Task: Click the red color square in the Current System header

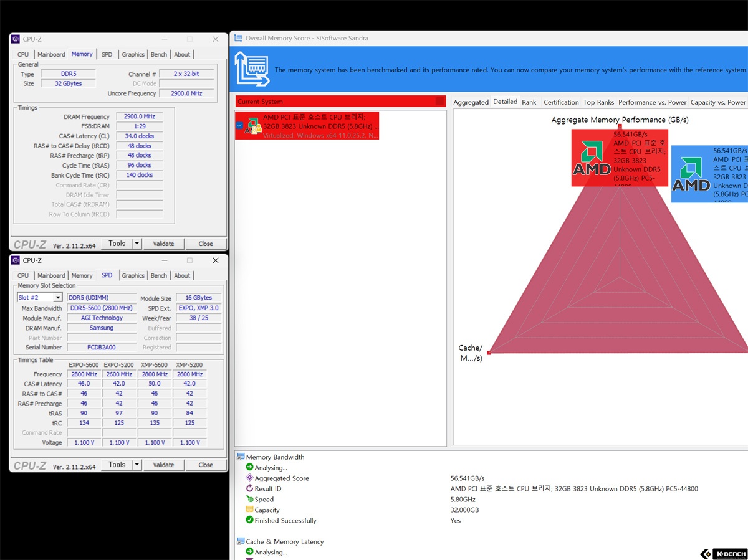Action: click(x=440, y=102)
